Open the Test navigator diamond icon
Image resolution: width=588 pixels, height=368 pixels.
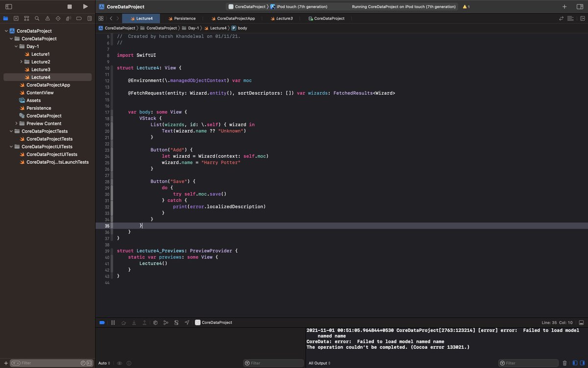(58, 18)
